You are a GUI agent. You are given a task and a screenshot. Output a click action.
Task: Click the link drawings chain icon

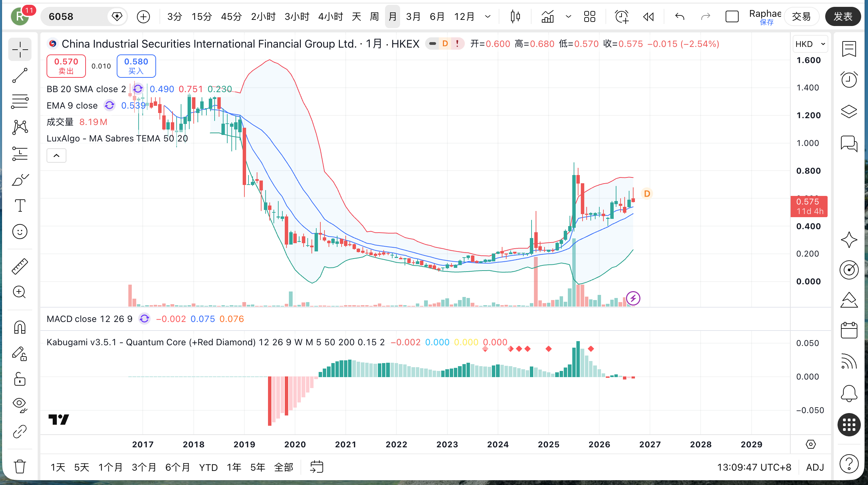(x=20, y=432)
